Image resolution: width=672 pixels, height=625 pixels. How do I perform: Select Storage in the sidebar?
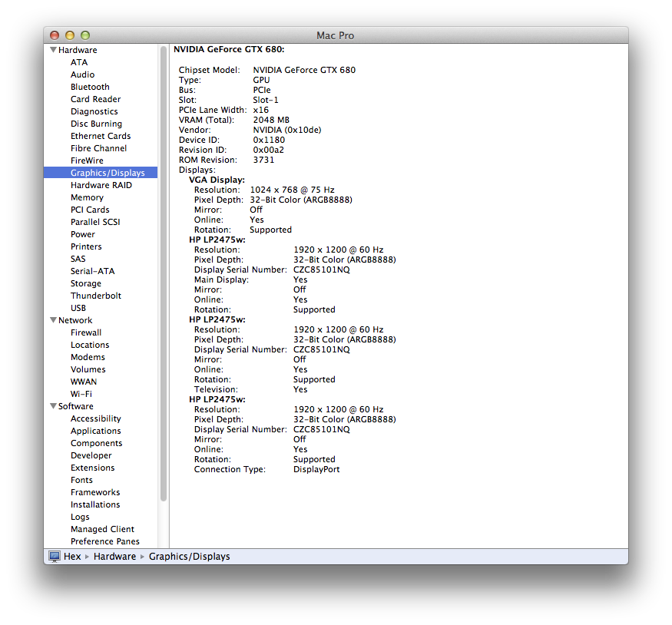click(86, 283)
